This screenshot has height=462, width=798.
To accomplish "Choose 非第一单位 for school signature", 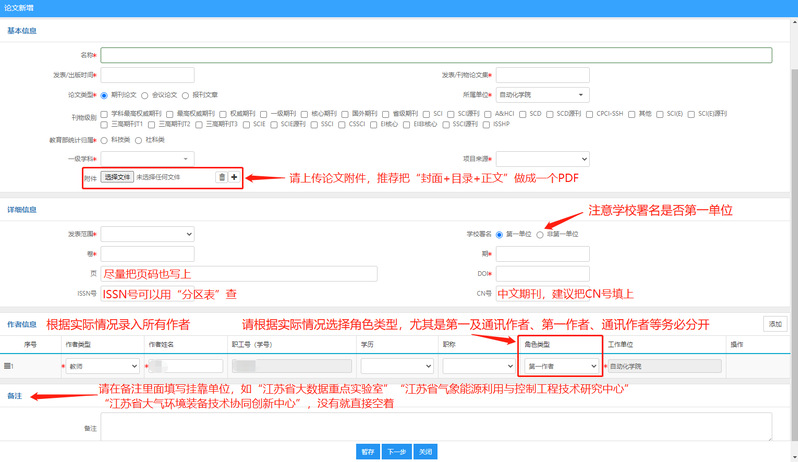I will point(541,234).
